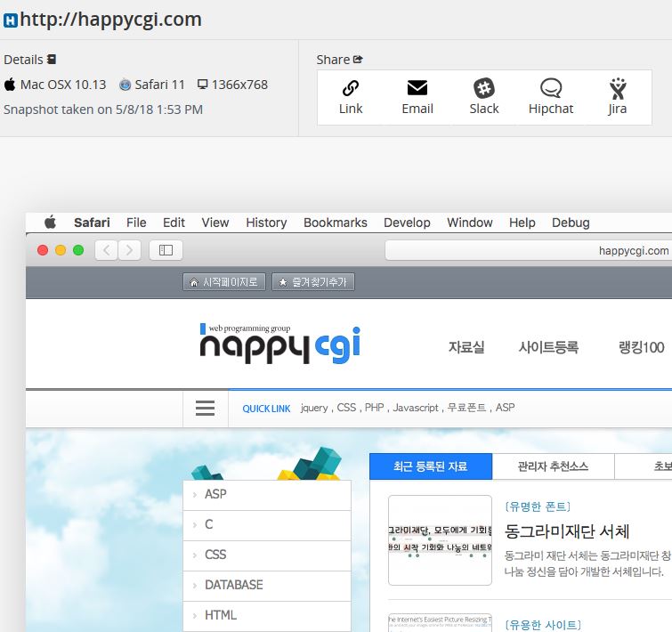Click the CSS quick link
The width and height of the screenshot is (672, 632).
[346, 408]
